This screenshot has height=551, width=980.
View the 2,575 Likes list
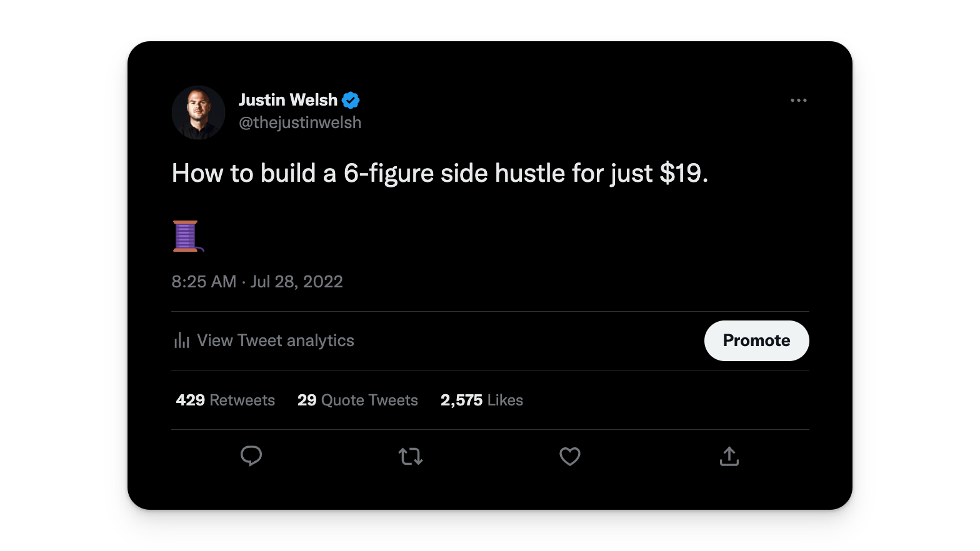482,400
